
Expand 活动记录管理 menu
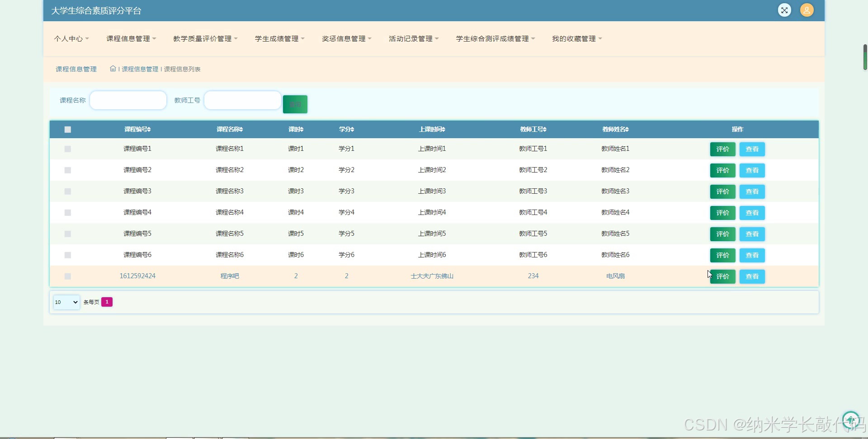pyautogui.click(x=414, y=39)
